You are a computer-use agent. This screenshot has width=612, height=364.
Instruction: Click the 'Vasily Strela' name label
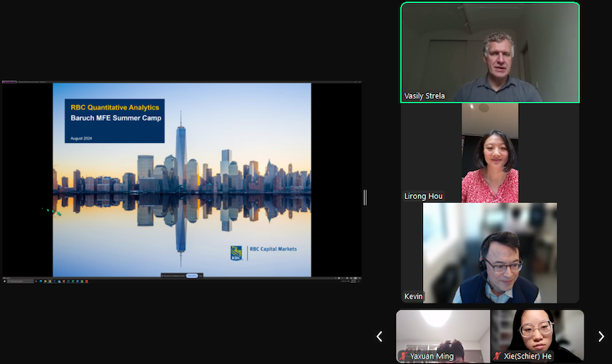425,96
